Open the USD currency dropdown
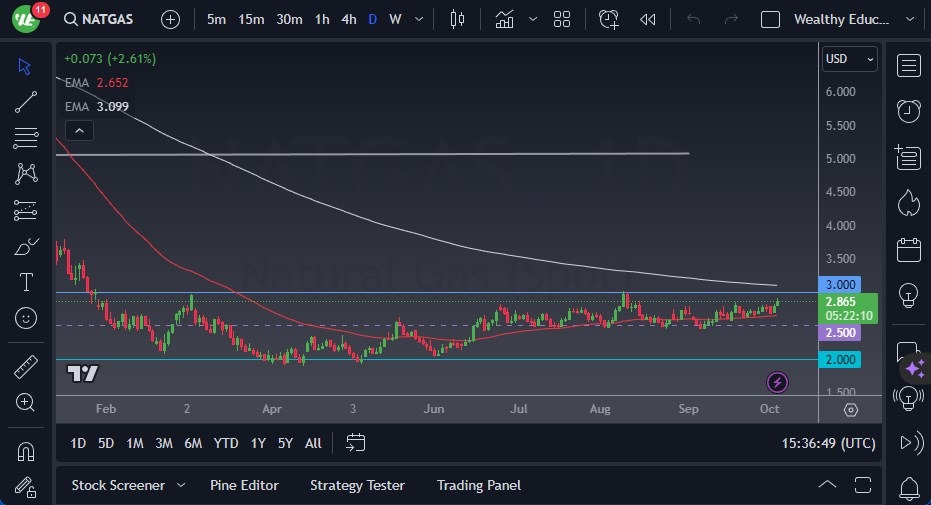This screenshot has height=505, width=931. (849, 59)
